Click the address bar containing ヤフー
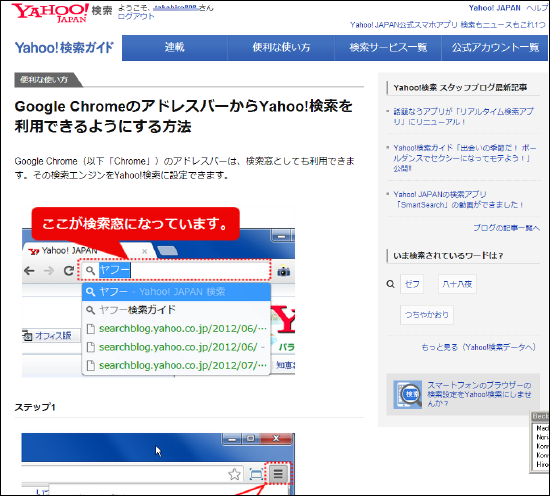550x496 pixels. (x=174, y=270)
